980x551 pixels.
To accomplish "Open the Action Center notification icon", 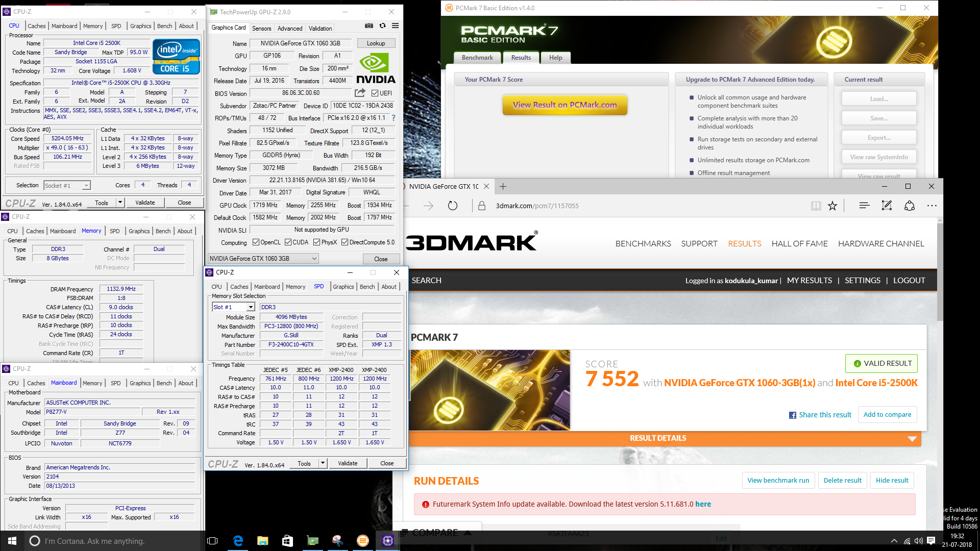I will [930, 541].
